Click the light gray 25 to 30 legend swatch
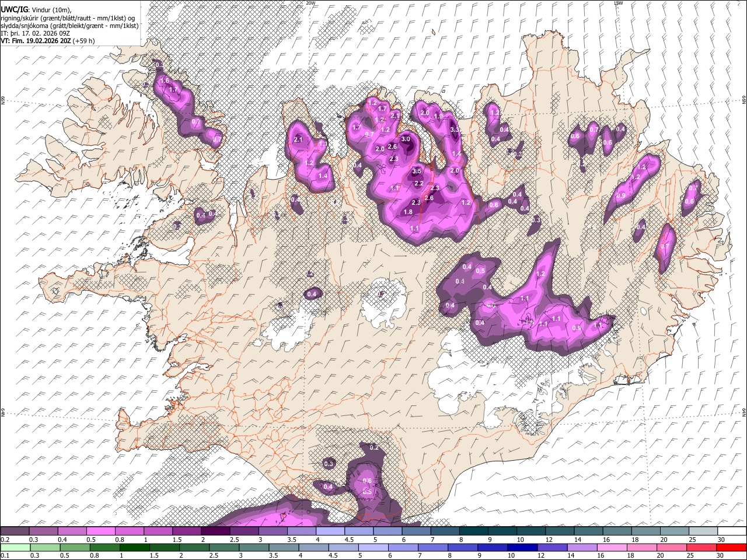The width and height of the screenshot is (747, 560). (x=703, y=531)
